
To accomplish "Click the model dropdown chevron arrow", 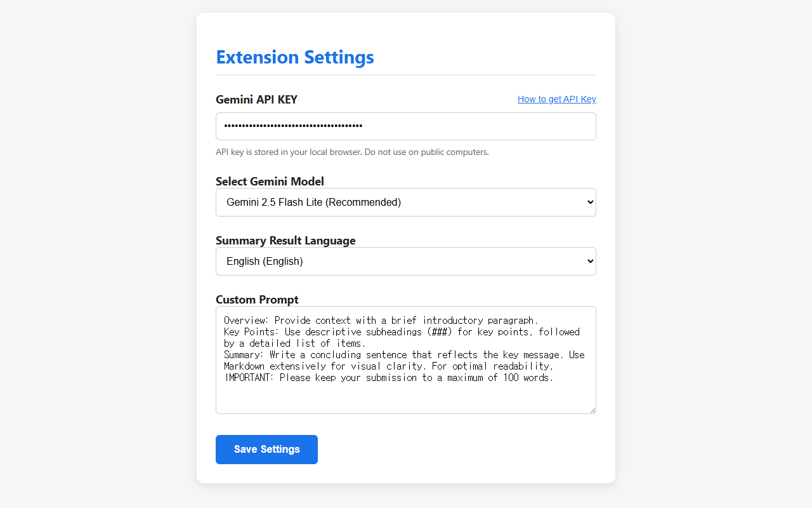I will point(587,202).
